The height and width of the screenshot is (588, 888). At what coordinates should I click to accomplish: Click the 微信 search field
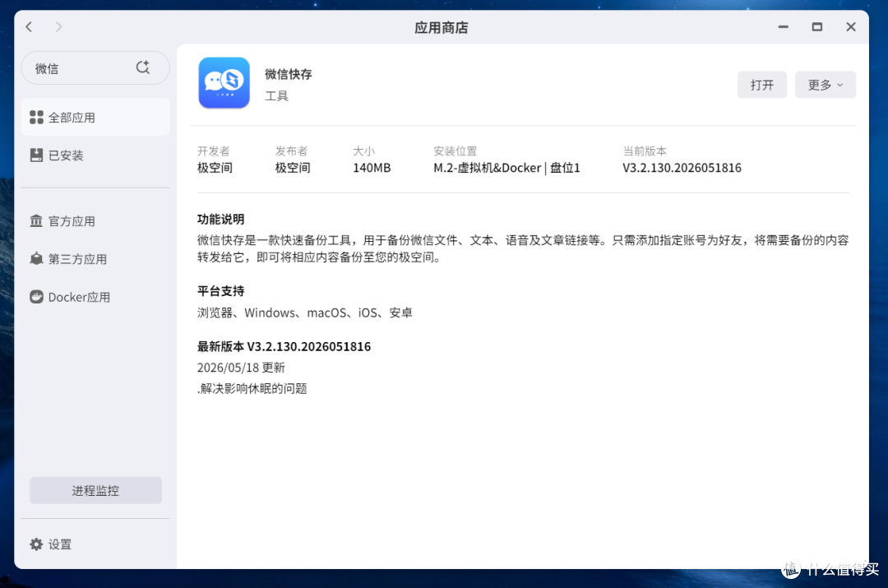pyautogui.click(x=95, y=68)
